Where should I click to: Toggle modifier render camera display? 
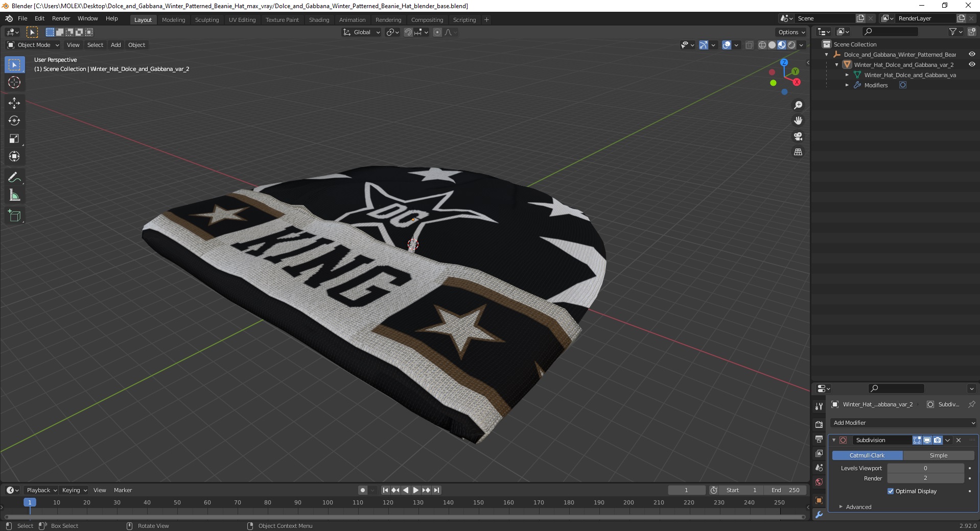pos(938,440)
